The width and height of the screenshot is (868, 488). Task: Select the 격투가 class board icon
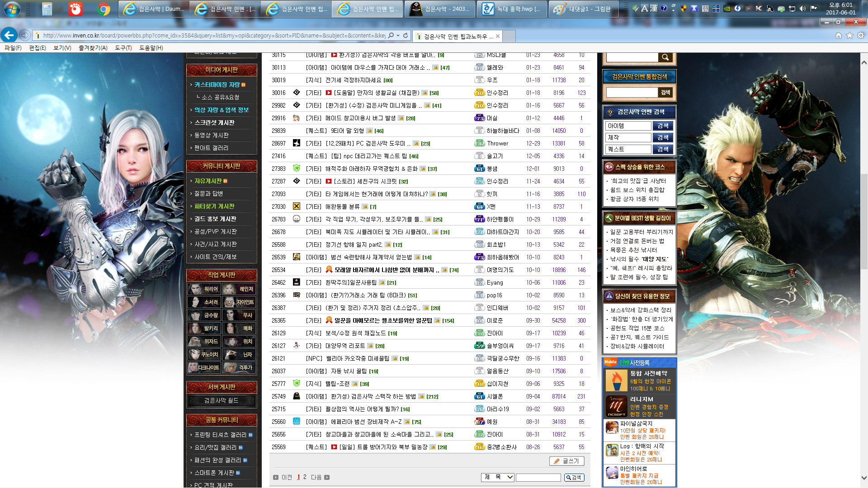[238, 367]
